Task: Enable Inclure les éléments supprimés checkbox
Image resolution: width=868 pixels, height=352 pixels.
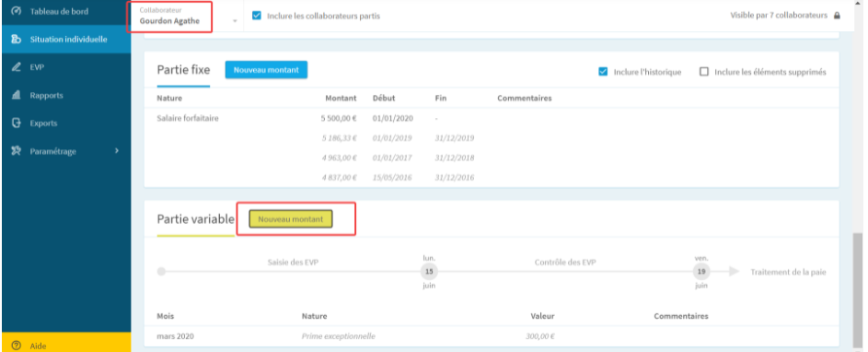Action: coord(704,72)
